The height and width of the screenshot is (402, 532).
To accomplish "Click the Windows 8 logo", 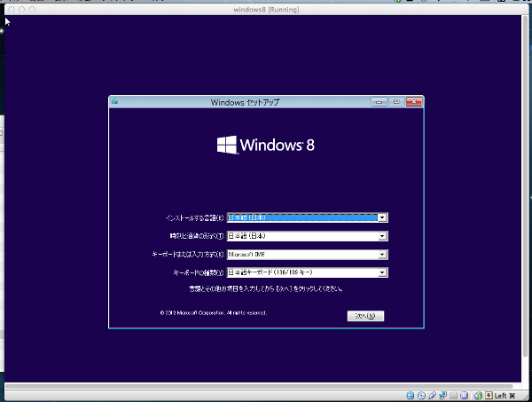I will pyautogui.click(x=266, y=145).
